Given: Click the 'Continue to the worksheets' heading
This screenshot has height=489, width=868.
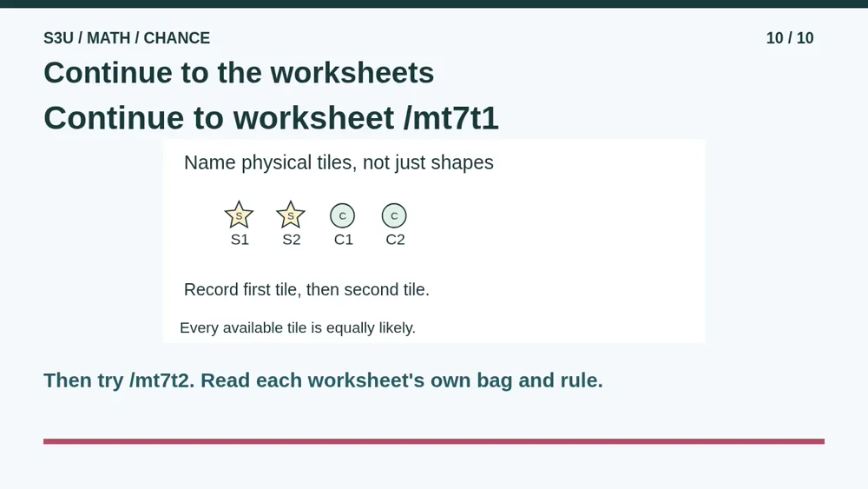Looking at the screenshot, I should [x=239, y=73].
